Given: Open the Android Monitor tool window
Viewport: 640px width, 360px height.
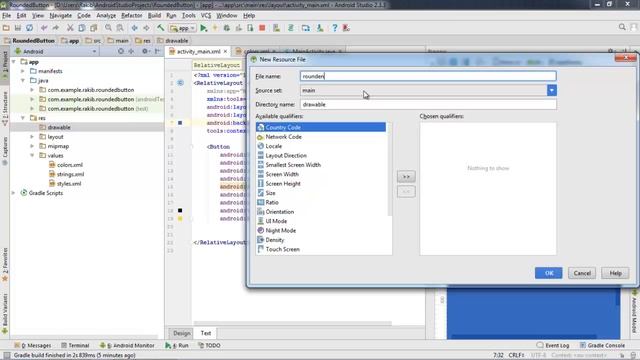Looking at the screenshot, I should pos(127,345).
